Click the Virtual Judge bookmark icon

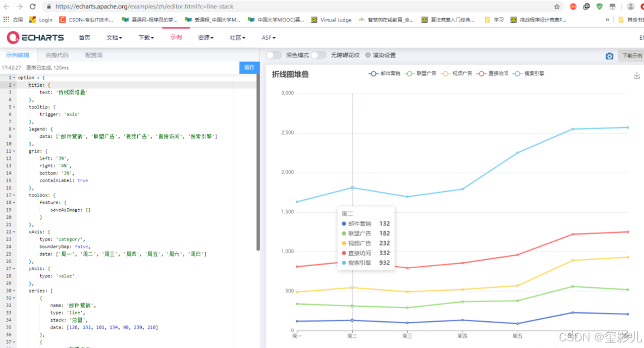pyautogui.click(x=314, y=20)
